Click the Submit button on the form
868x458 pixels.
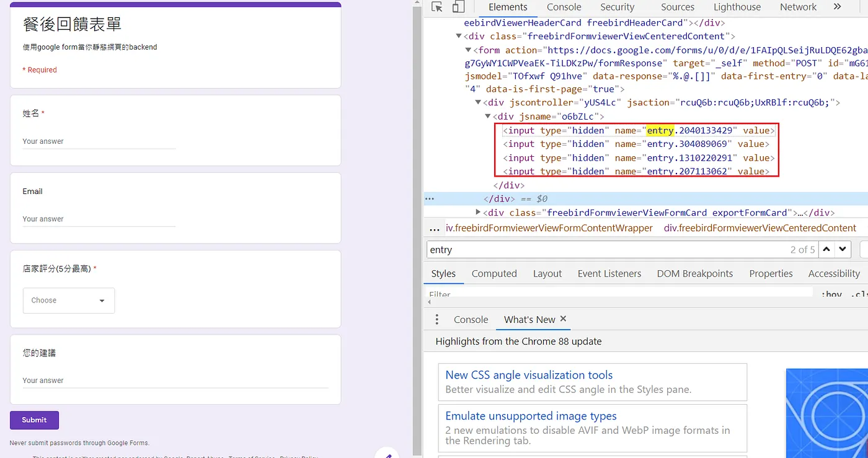pos(34,420)
